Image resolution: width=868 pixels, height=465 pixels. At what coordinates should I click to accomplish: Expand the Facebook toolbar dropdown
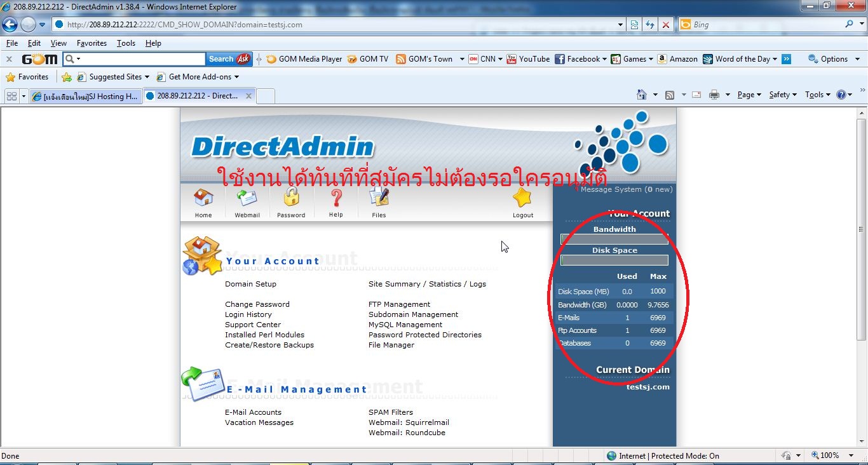point(604,59)
